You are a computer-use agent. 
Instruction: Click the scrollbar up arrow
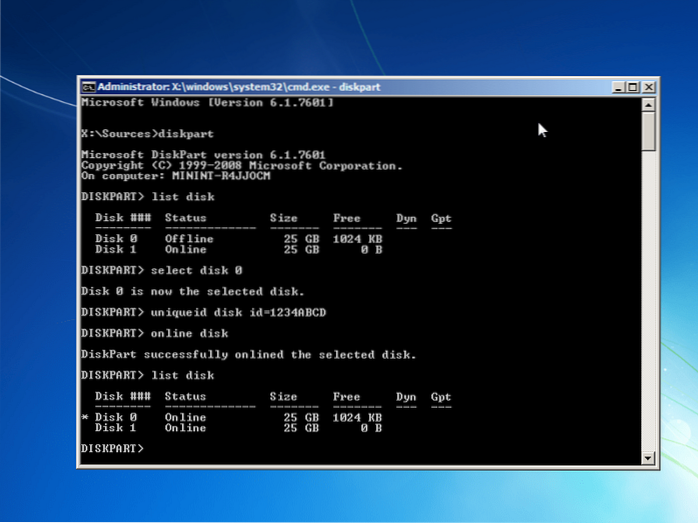pos(648,103)
